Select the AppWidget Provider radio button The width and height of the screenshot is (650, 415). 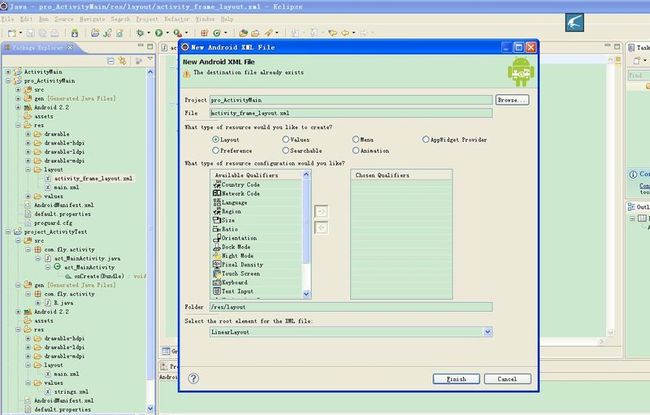pos(426,139)
